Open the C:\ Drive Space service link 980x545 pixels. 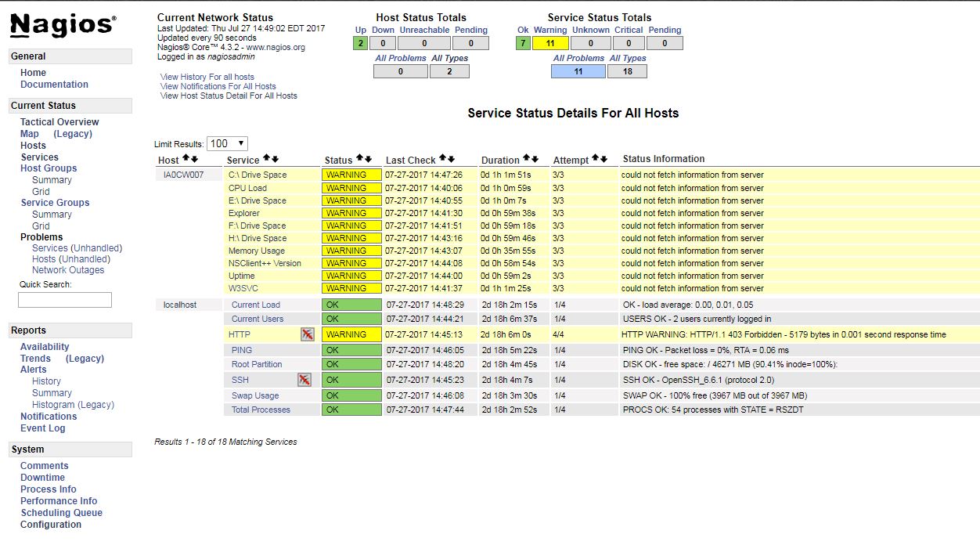coord(258,175)
